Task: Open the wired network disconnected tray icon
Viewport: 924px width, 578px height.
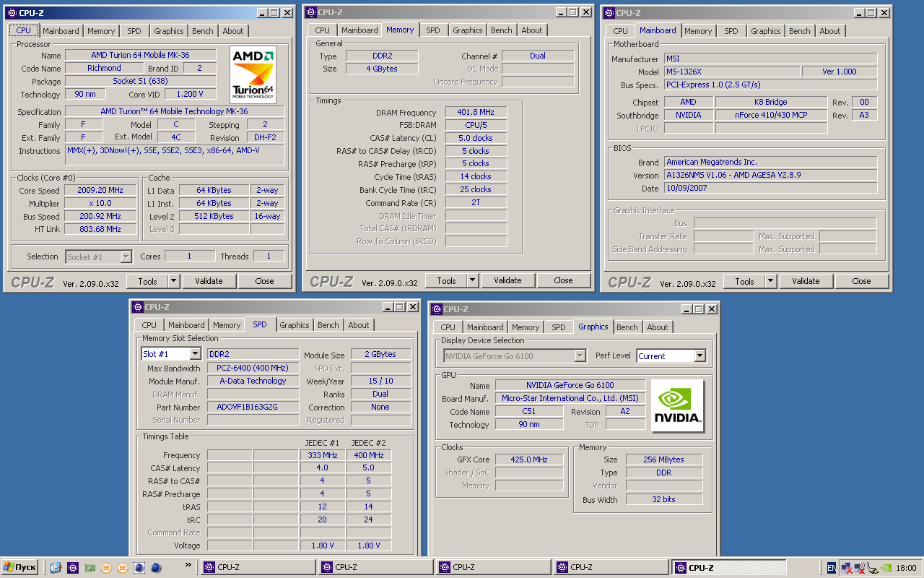Action: (x=845, y=568)
